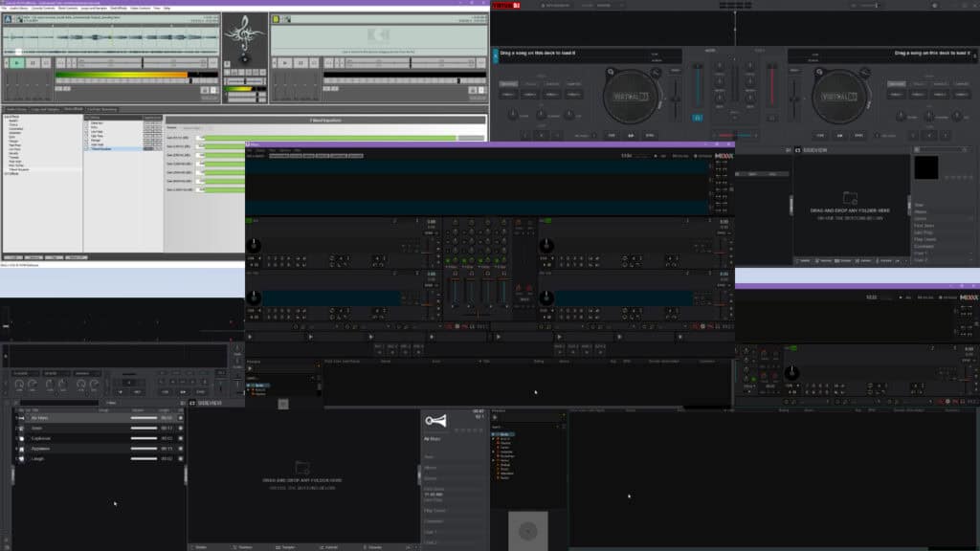Click the VirtualDJ logo on the right jog wheel

(x=840, y=94)
